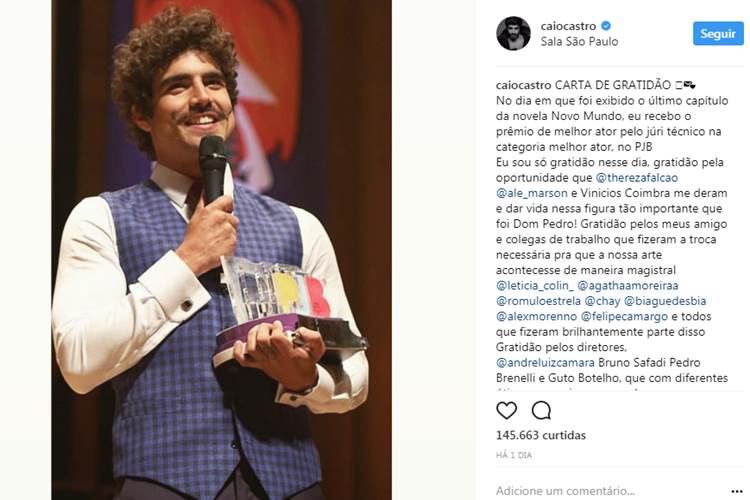Open the Sala São Paulo location link

579,42
